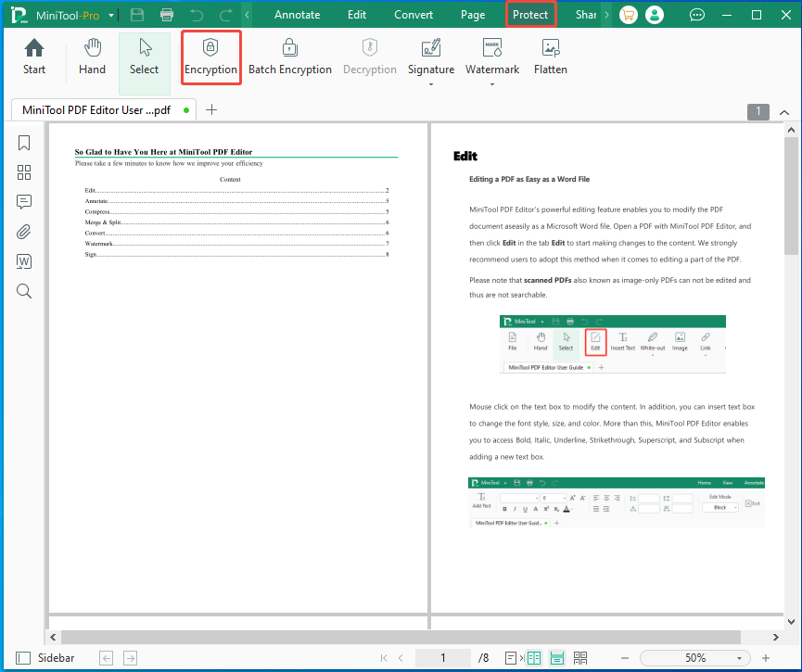Go to the previous view arrow
Screen dimensions: 802x672
107,658
